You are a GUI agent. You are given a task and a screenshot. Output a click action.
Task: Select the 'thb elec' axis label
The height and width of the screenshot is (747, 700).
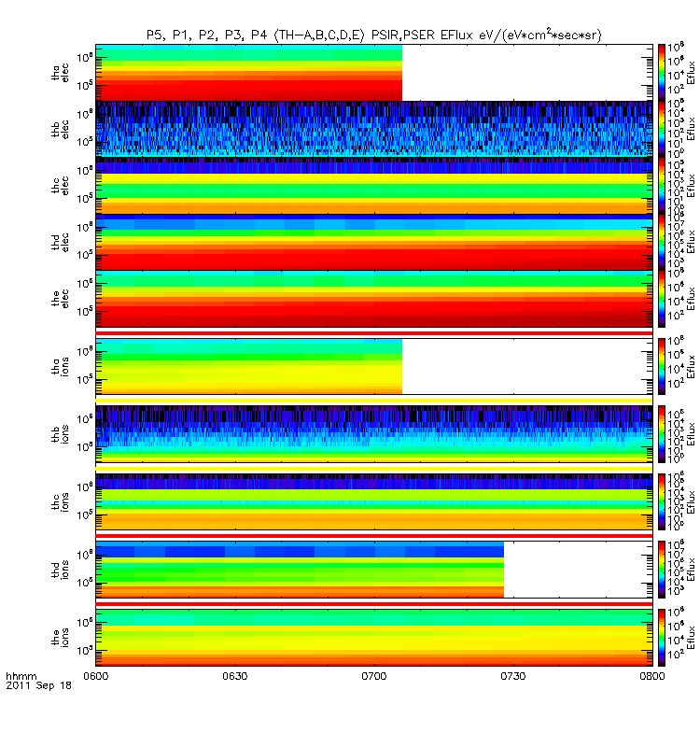click(x=60, y=129)
